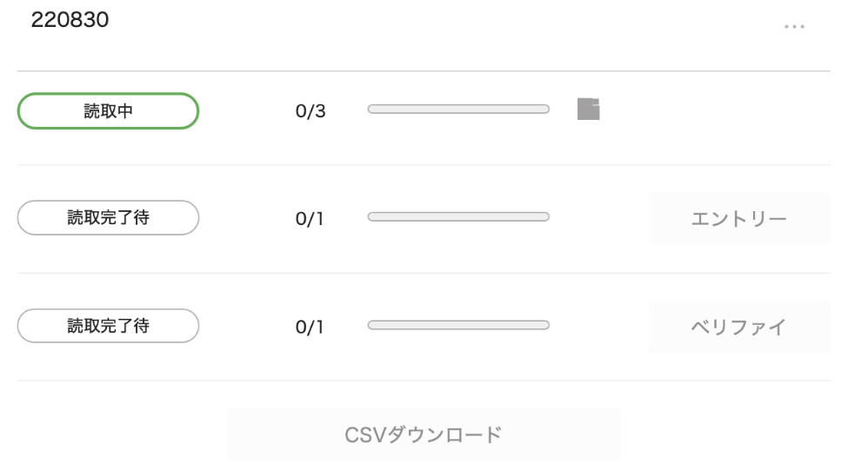Click the gray document page icon

[589, 109]
